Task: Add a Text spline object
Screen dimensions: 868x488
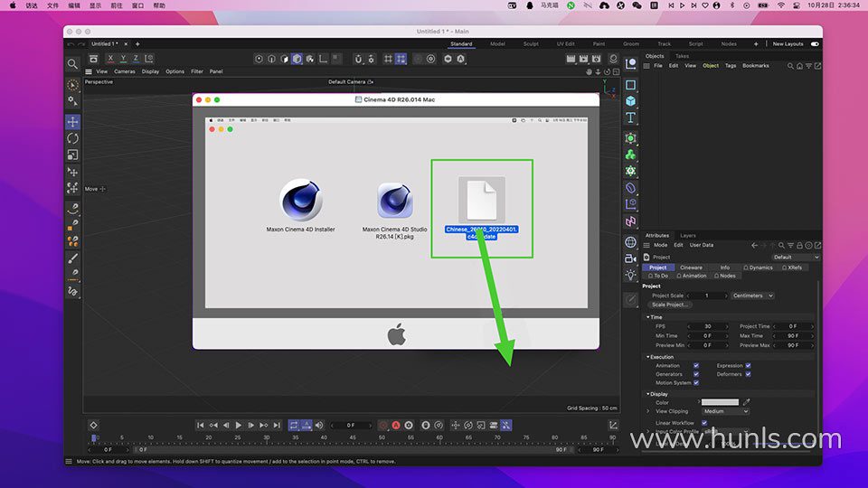Action: click(x=630, y=118)
